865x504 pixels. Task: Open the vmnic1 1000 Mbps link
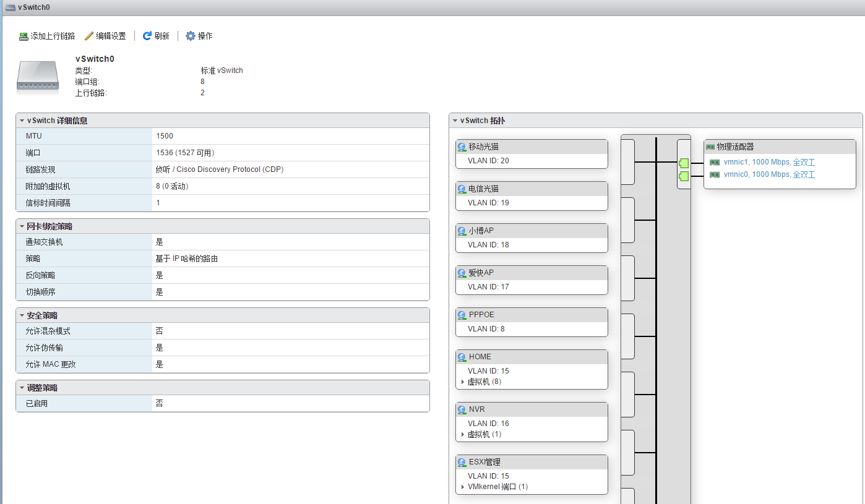[769, 162]
